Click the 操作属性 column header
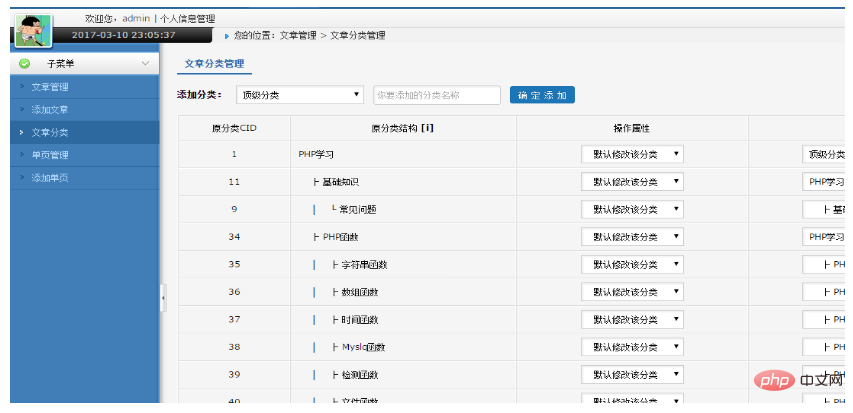This screenshot has height=413, width=853. [x=632, y=128]
